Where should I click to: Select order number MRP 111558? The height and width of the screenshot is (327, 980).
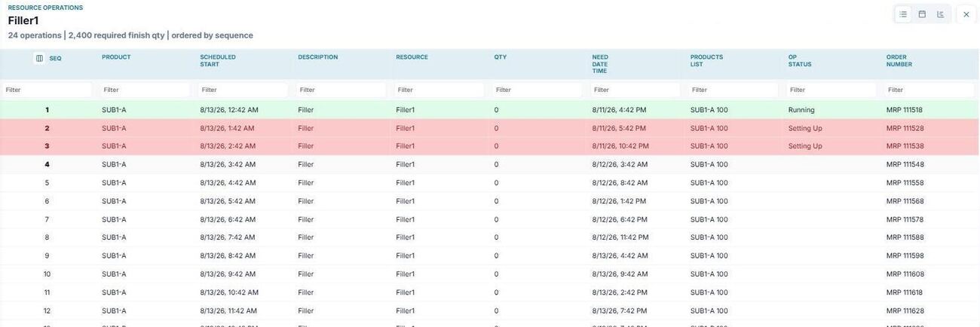[x=905, y=183]
